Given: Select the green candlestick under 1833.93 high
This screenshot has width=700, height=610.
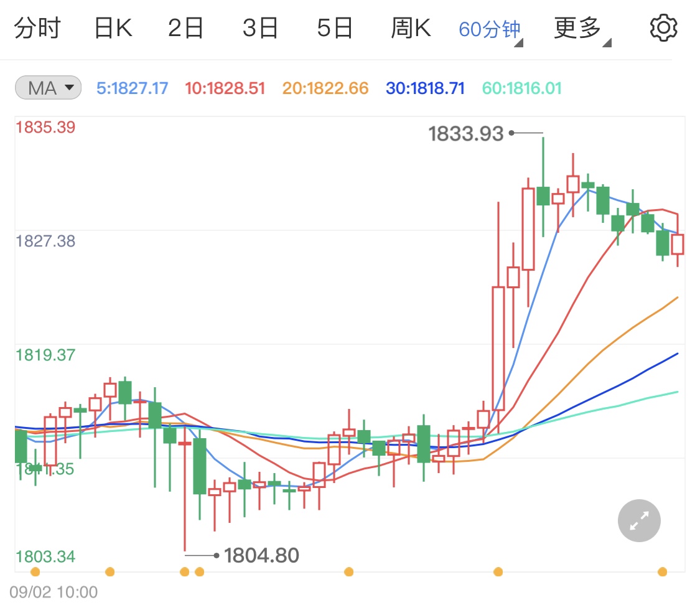Looking at the screenshot, I should (543, 195).
